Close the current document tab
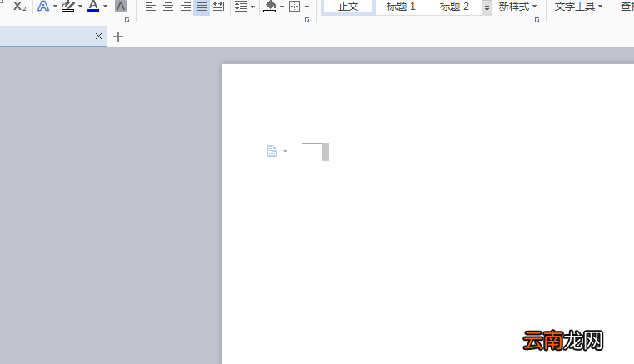 pyautogui.click(x=98, y=37)
